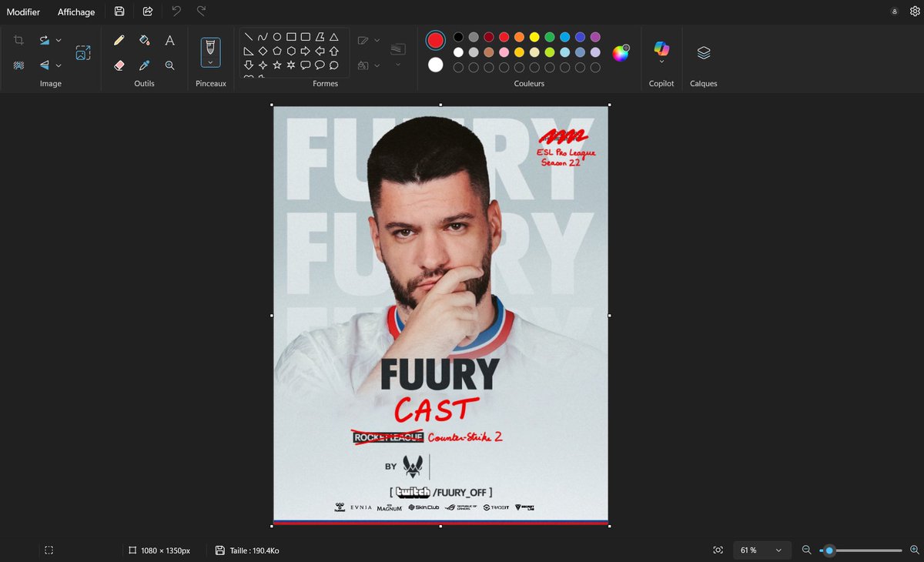The image size is (924, 562).
Task: Expand the rotation options dropdown
Action: 58,39
